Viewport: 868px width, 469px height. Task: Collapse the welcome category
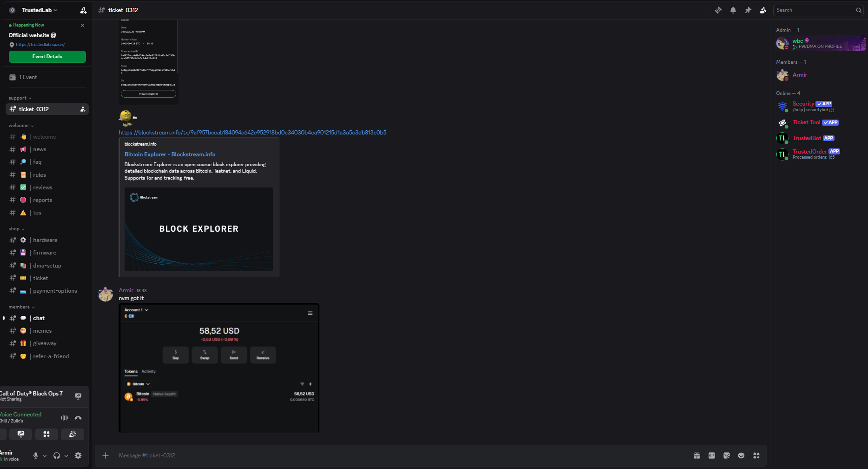coord(21,126)
